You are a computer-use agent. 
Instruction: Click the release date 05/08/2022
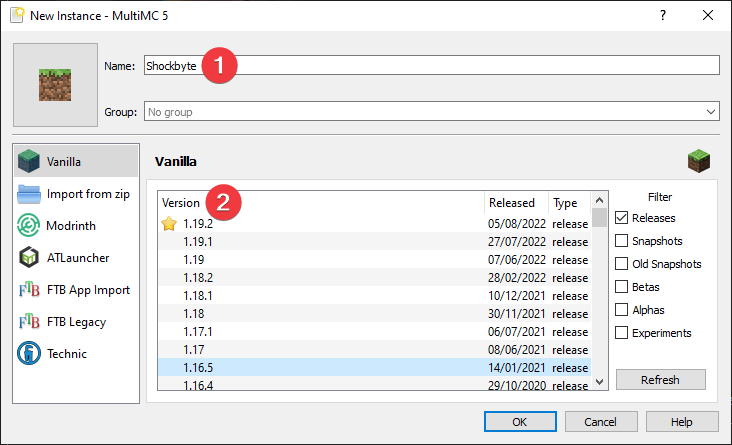517,224
